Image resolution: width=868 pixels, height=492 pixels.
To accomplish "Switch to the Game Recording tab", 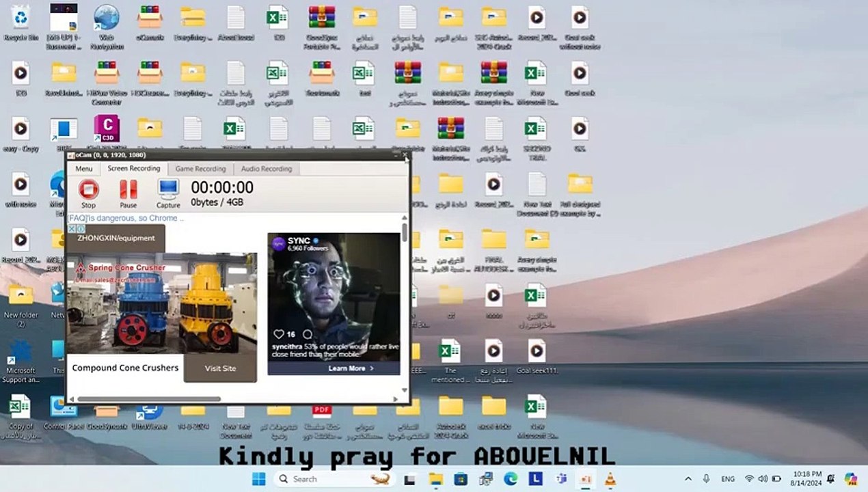I will [x=200, y=169].
